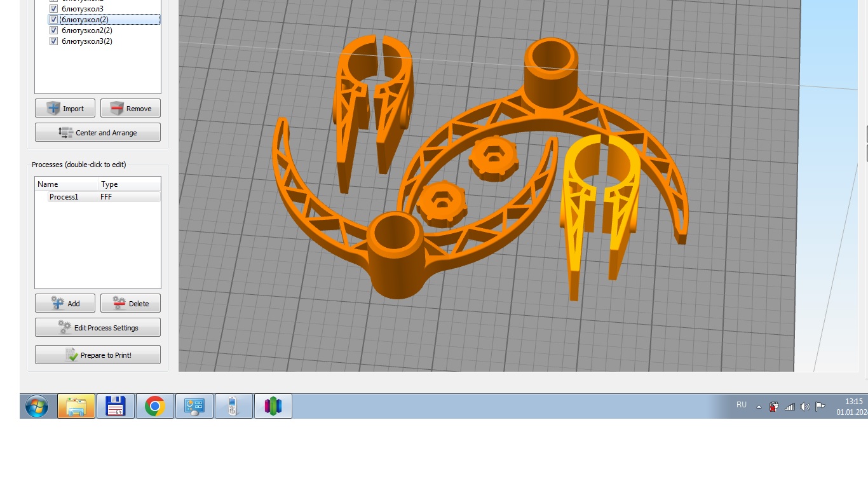Viewport: 868px width, 488px height.
Task: Switch the RU input language indicator
Action: click(x=742, y=405)
